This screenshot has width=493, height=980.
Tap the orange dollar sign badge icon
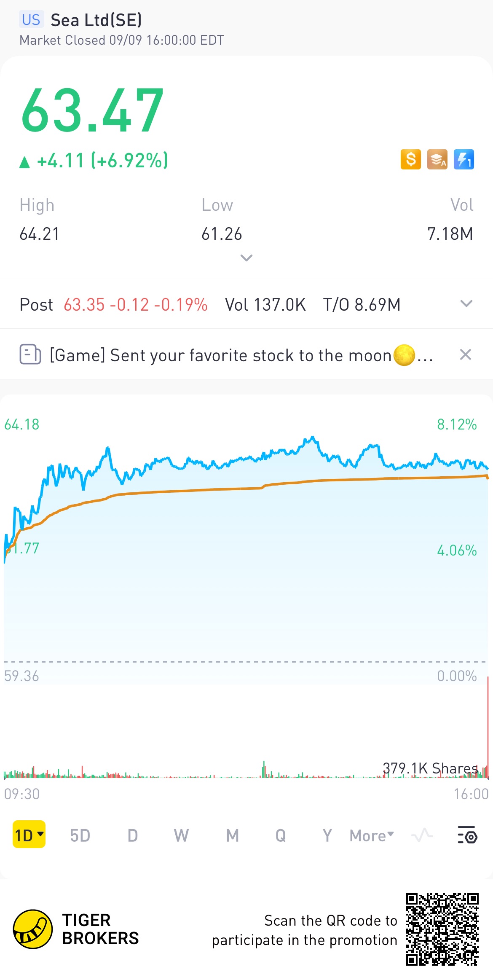pyautogui.click(x=410, y=159)
